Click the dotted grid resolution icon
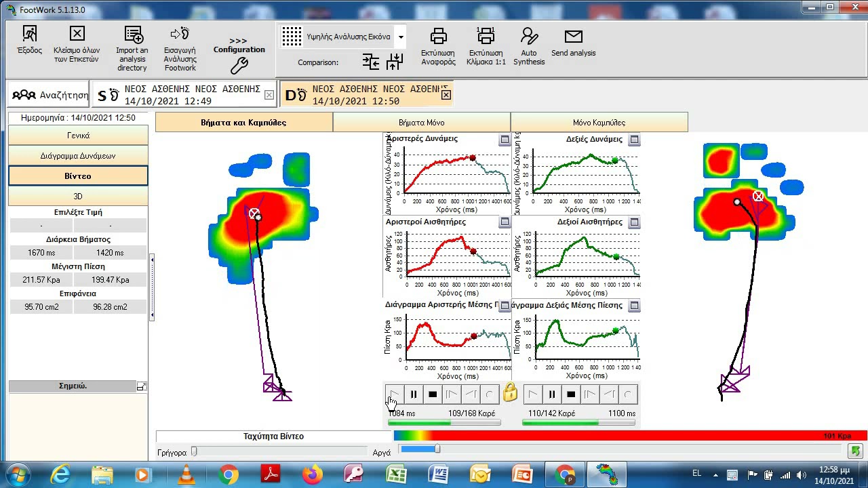This screenshot has width=868, height=488. click(292, 37)
